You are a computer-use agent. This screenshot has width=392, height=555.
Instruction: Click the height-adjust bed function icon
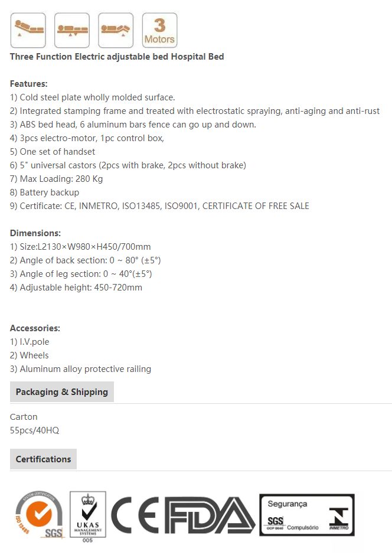[x=72, y=30]
